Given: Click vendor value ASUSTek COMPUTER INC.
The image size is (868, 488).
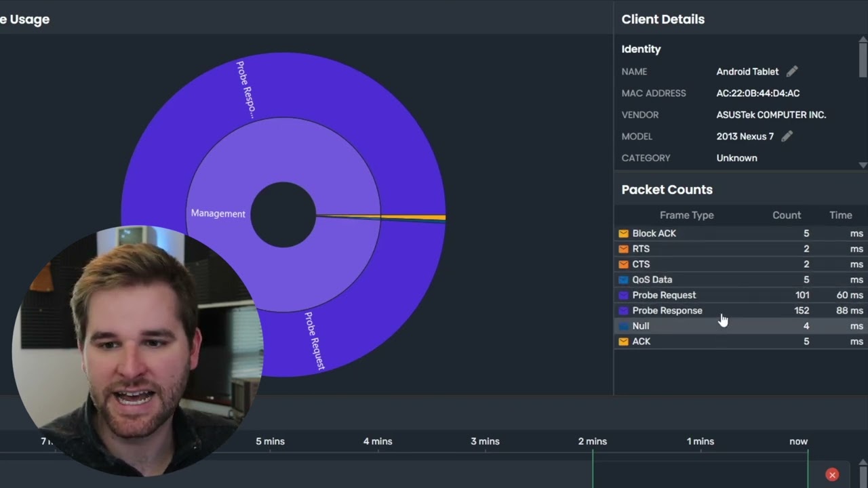Looking at the screenshot, I should [771, 115].
